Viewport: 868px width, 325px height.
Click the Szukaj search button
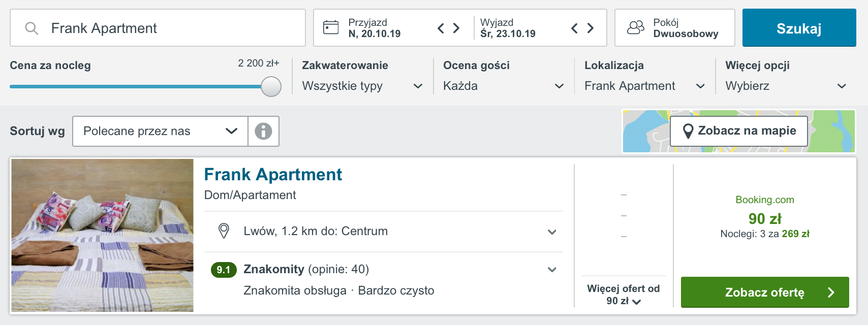click(799, 28)
